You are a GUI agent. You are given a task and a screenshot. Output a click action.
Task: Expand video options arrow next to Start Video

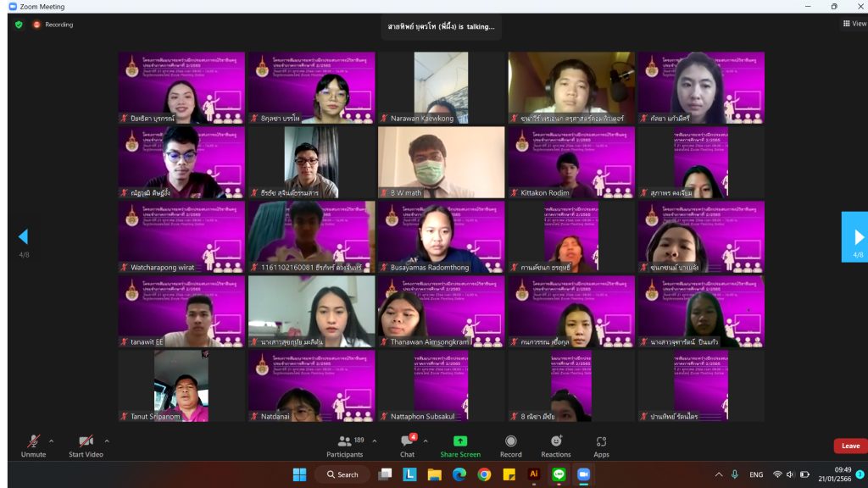107,441
